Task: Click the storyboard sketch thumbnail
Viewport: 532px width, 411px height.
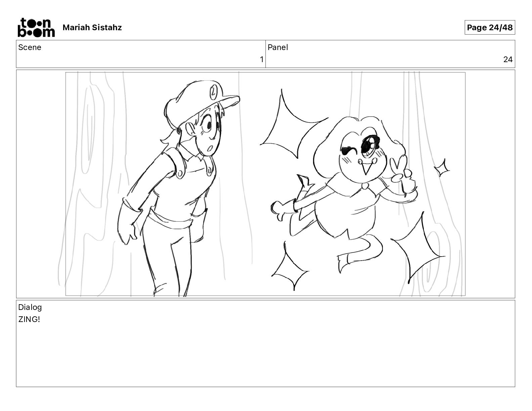Action: (x=265, y=184)
